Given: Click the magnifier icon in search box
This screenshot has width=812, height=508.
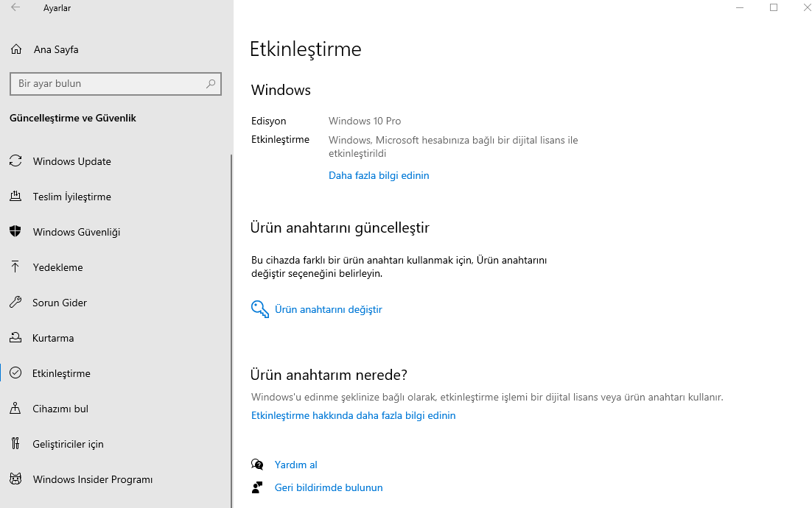Looking at the screenshot, I should (x=211, y=84).
